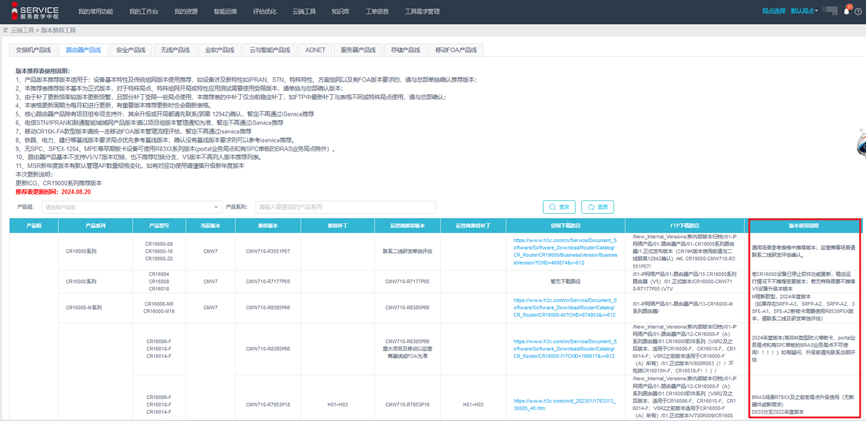Viewport: 866px width, 421px height.
Task: Click the iService logo in the header
Action: [35, 11]
